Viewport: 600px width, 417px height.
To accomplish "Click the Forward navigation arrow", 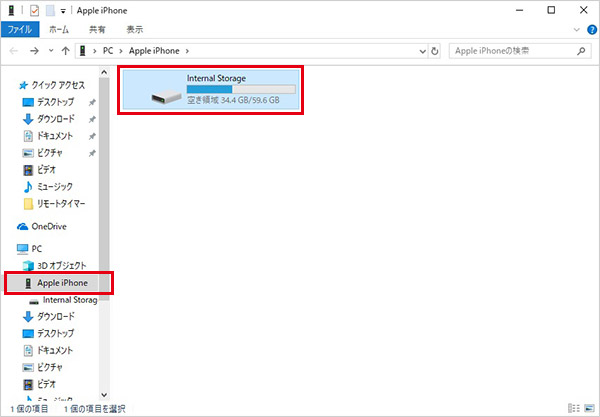I will [34, 51].
